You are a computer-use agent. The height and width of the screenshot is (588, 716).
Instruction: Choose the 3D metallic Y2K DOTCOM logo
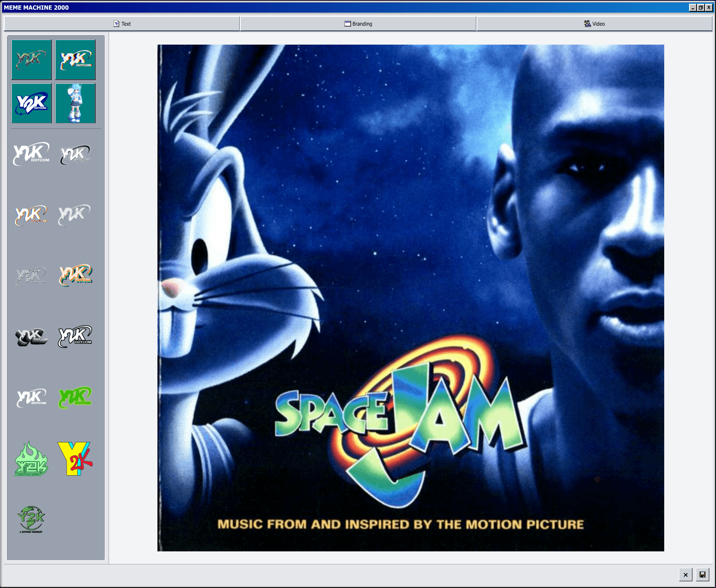click(31, 335)
